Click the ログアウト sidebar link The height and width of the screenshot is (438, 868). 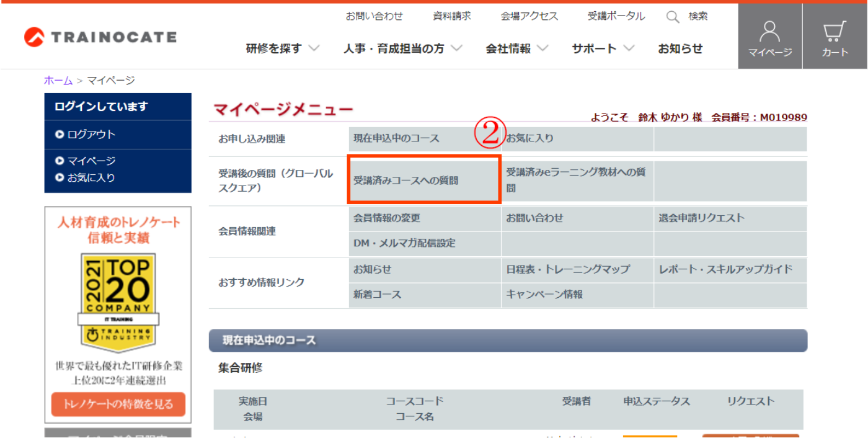click(x=91, y=135)
